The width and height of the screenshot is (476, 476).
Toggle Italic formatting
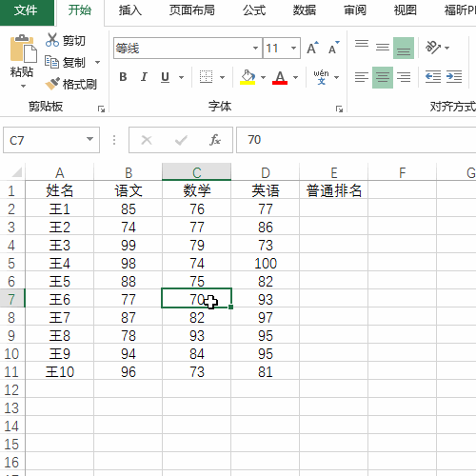tap(144, 77)
